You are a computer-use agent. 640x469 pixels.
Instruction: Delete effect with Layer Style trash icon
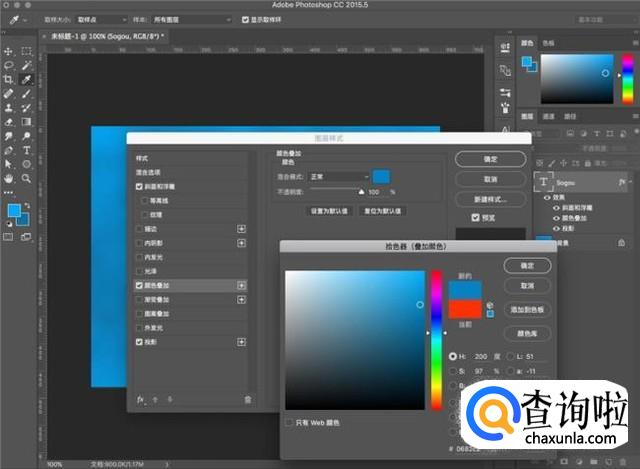tap(248, 399)
